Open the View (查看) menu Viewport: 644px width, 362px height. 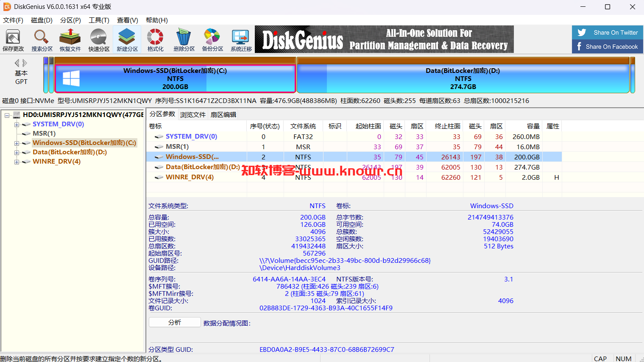(x=128, y=20)
